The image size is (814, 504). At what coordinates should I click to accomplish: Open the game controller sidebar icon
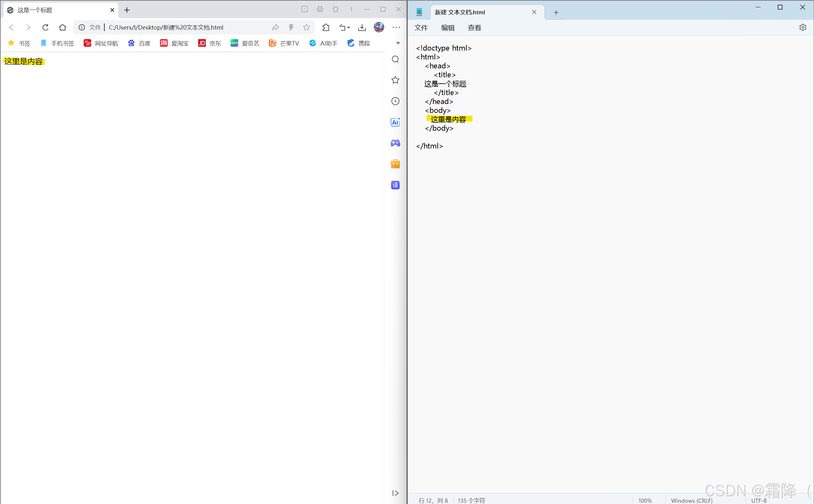(395, 143)
